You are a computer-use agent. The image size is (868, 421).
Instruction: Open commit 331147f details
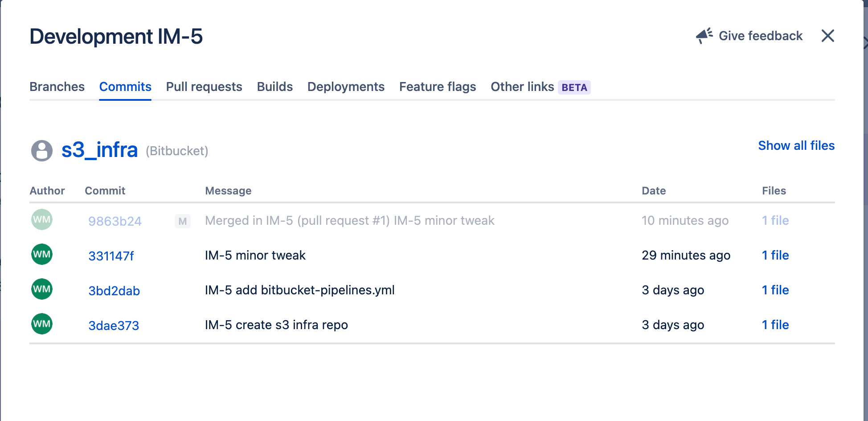pyautogui.click(x=111, y=256)
